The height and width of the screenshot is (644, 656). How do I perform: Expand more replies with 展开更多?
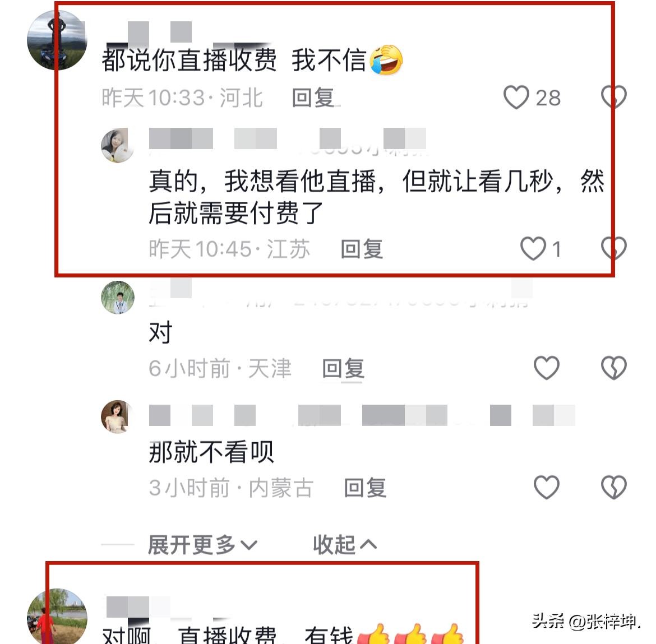coord(202,545)
